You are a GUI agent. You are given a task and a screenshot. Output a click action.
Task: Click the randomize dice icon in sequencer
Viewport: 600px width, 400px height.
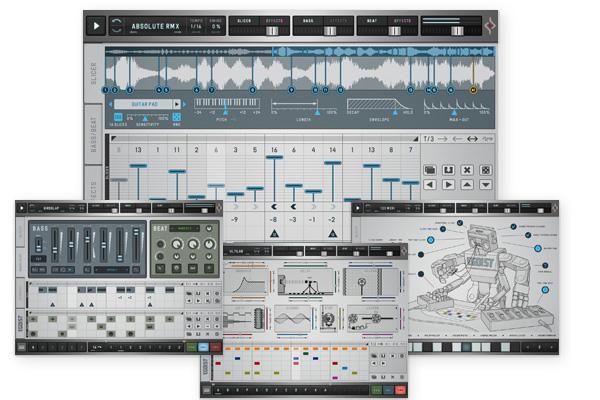(x=486, y=170)
